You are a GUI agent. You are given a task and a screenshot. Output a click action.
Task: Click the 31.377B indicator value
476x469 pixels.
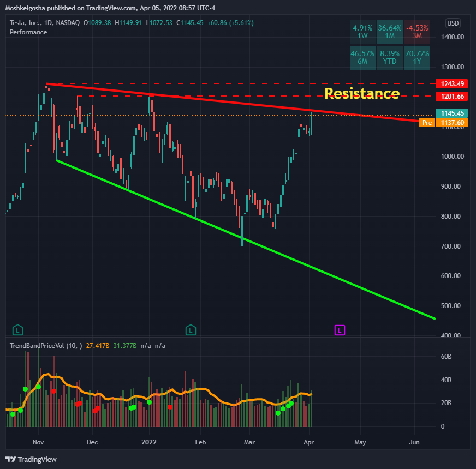coord(125,346)
